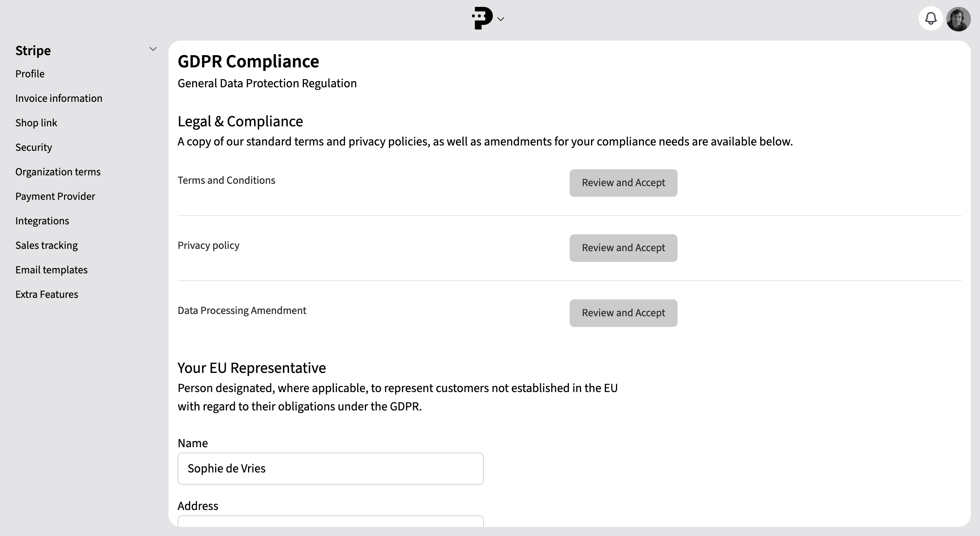Click the Stripe organization title
This screenshot has width=980, height=536.
point(33,51)
